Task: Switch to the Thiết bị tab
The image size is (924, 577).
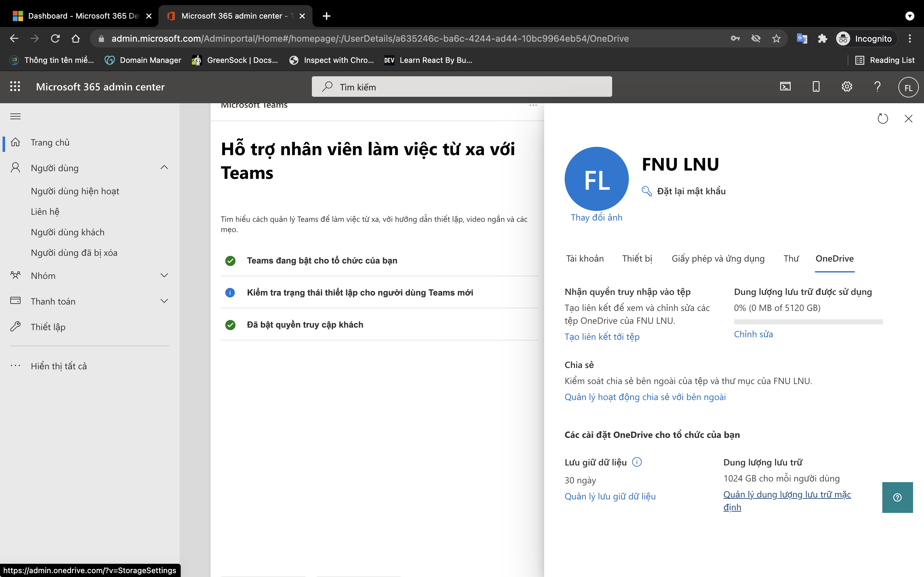Action: pyautogui.click(x=637, y=258)
